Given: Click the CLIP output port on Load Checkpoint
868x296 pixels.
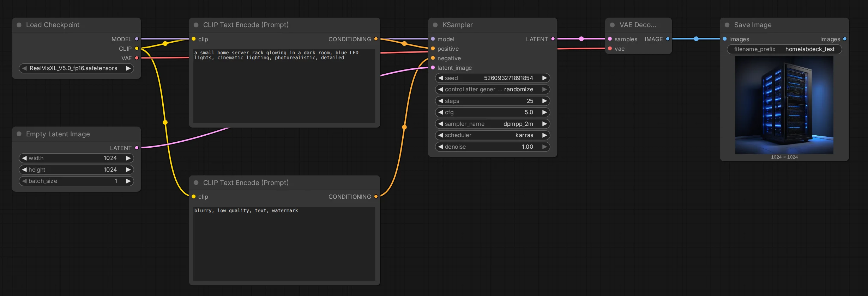Looking at the screenshot, I should (x=137, y=49).
